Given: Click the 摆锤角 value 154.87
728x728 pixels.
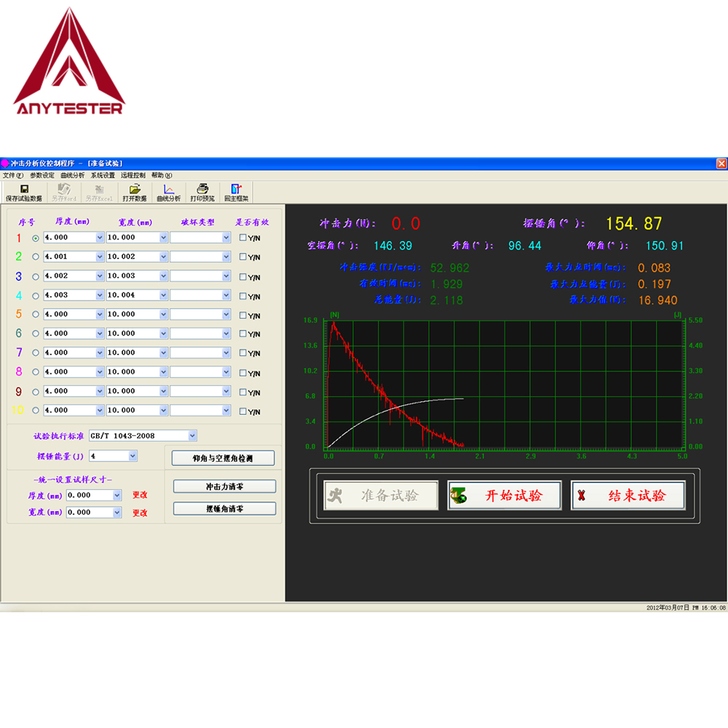Looking at the screenshot, I should (634, 223).
